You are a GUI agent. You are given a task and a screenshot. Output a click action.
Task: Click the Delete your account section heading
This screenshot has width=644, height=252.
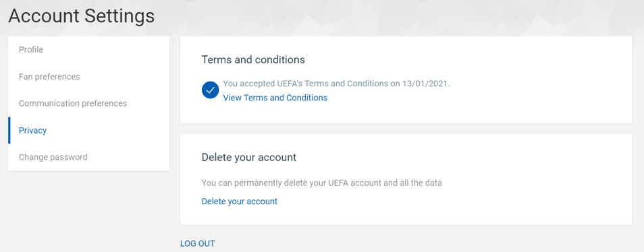point(249,158)
